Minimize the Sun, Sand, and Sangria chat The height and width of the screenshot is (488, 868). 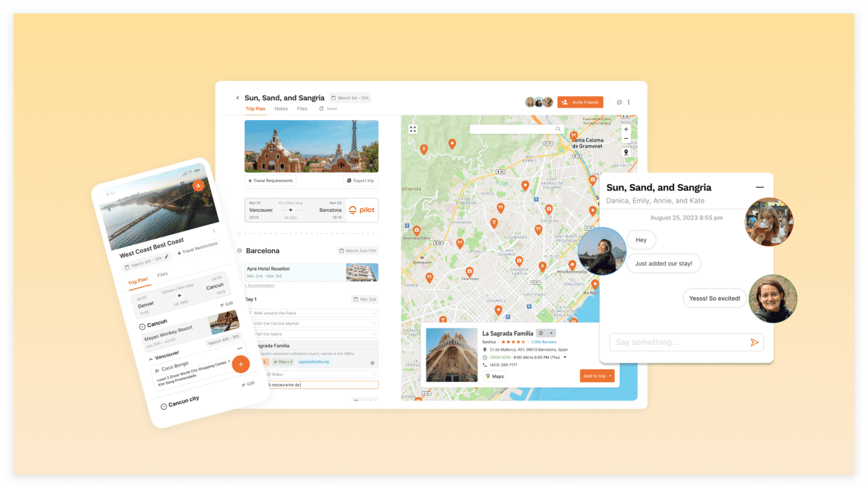759,188
